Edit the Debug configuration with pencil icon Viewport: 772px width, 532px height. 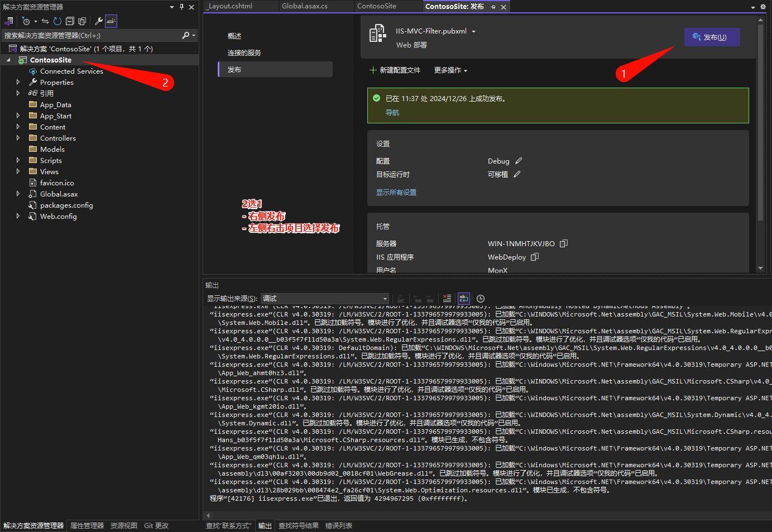[519, 161]
